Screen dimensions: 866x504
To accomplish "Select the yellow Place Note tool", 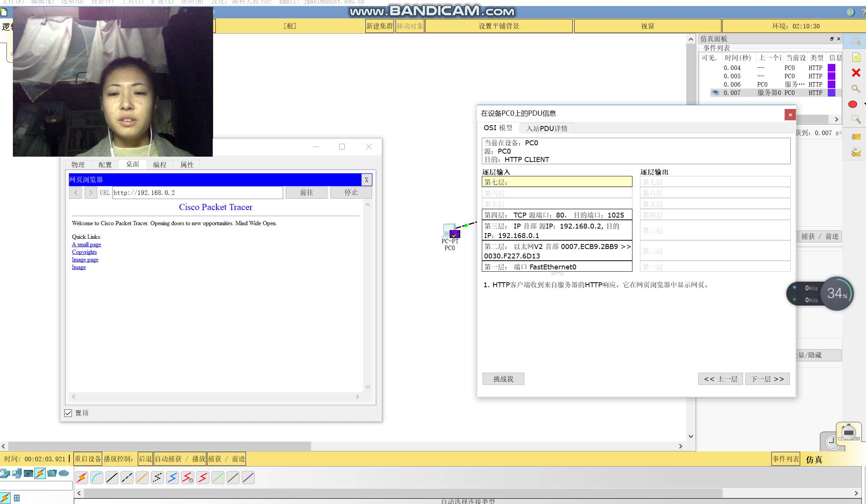I will point(856,57).
